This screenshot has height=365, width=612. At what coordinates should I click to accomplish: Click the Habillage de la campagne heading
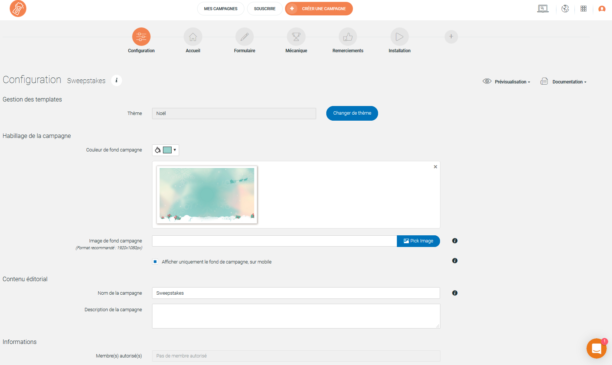coord(37,136)
